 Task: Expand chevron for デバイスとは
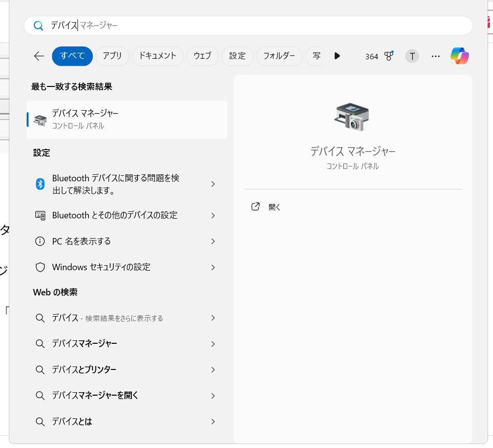213,422
